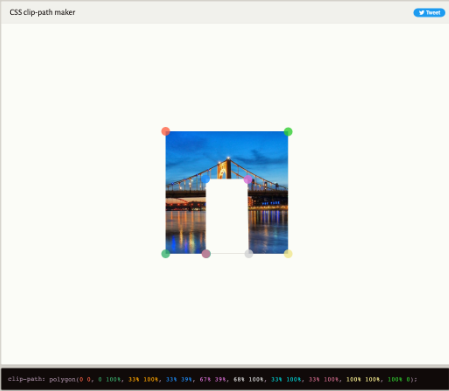Select the mauve handle at the cutout's bottom-left

[206, 254]
